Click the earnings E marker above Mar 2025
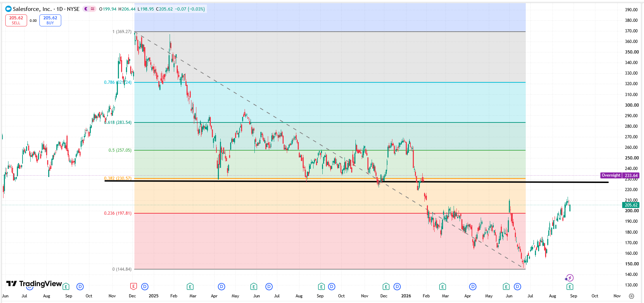 tap(190, 286)
